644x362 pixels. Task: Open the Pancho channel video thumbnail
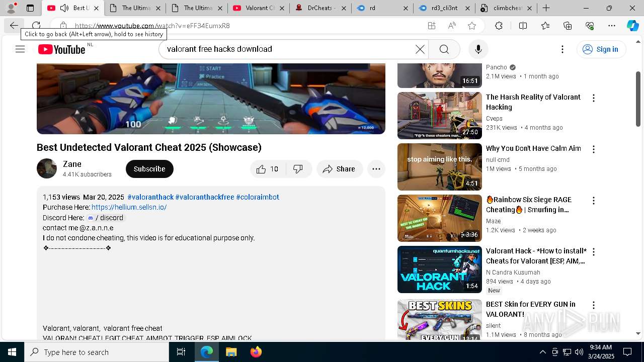pos(440,75)
